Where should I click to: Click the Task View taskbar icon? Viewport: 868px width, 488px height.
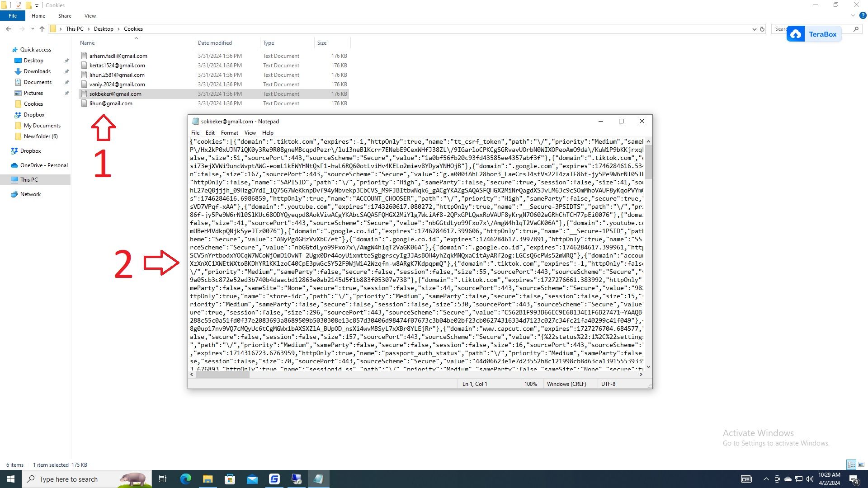click(163, 479)
